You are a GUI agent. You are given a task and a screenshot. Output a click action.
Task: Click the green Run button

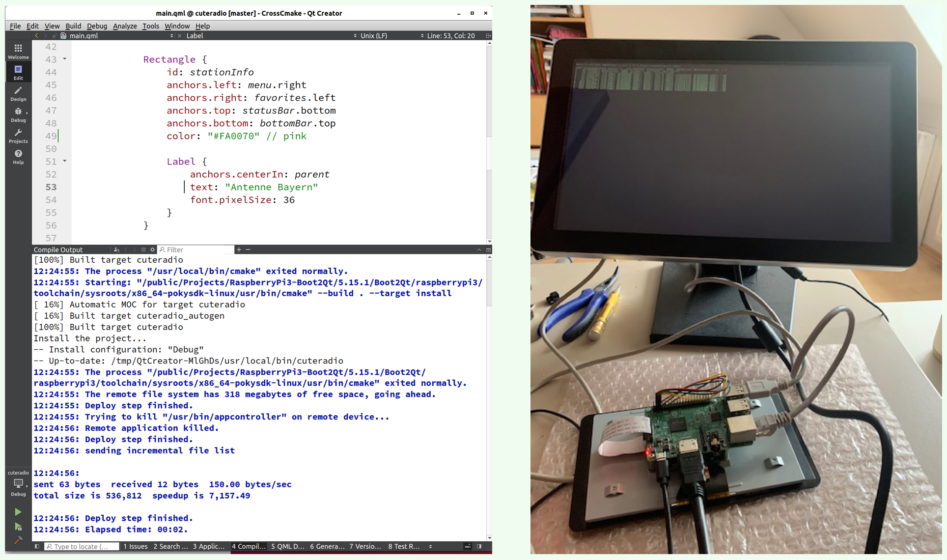pos(18,512)
